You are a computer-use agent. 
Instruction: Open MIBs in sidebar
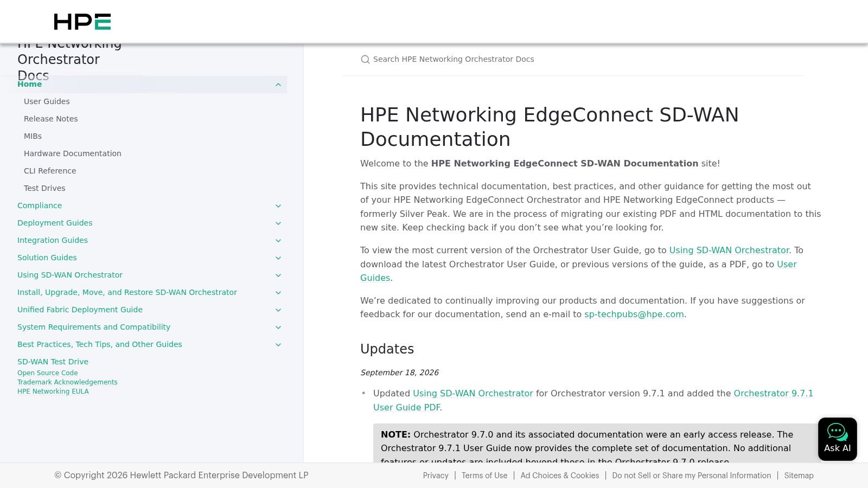coord(33,136)
